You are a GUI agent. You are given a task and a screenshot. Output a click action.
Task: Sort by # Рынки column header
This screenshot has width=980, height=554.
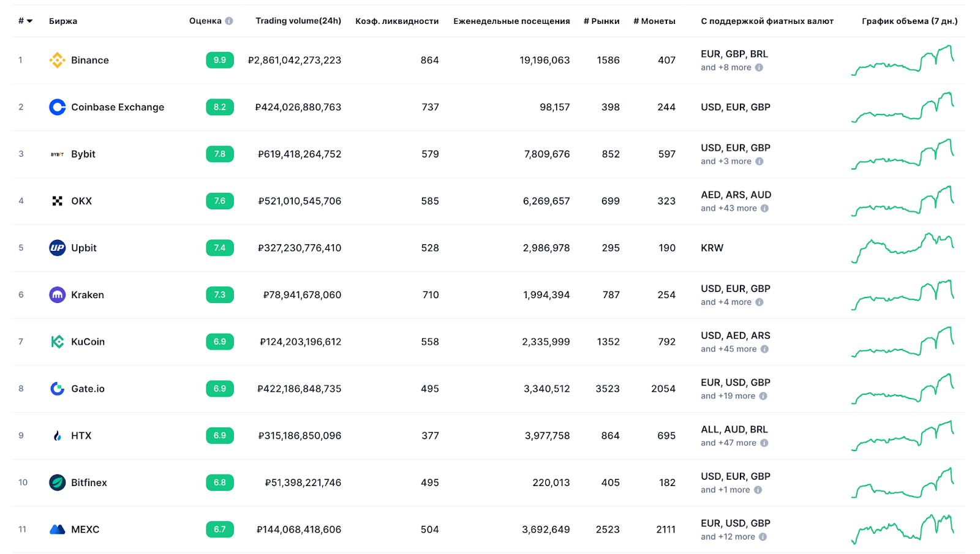(x=601, y=21)
